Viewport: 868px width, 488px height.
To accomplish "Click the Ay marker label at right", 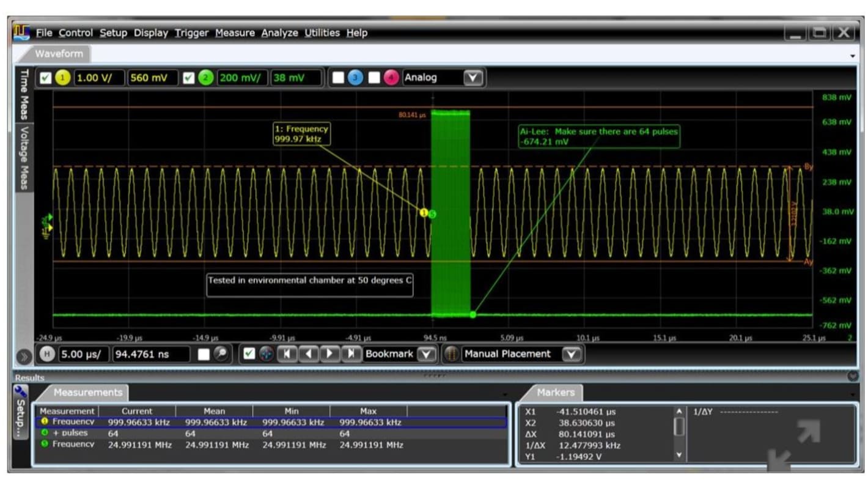I will coord(807,261).
